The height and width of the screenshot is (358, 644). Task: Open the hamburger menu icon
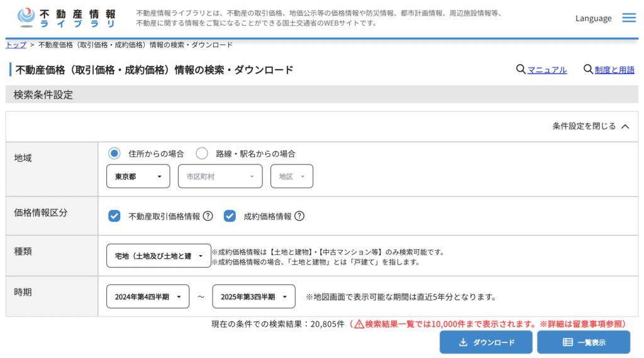point(629,18)
